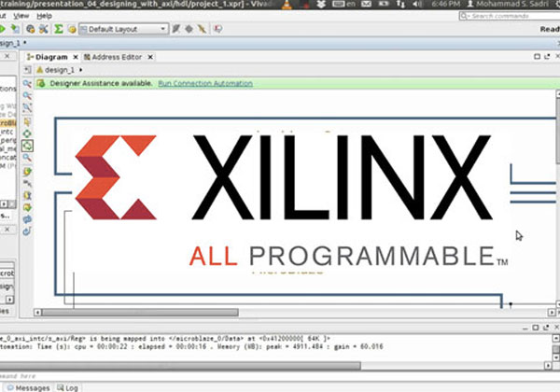Click the volume speaker in system tray
This screenshot has height=392, width=560.
coord(417,5)
